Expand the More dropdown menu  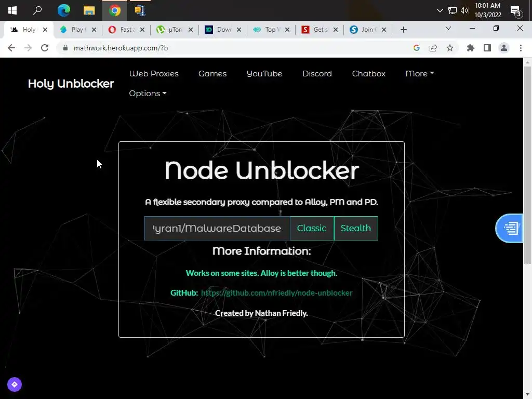point(420,74)
